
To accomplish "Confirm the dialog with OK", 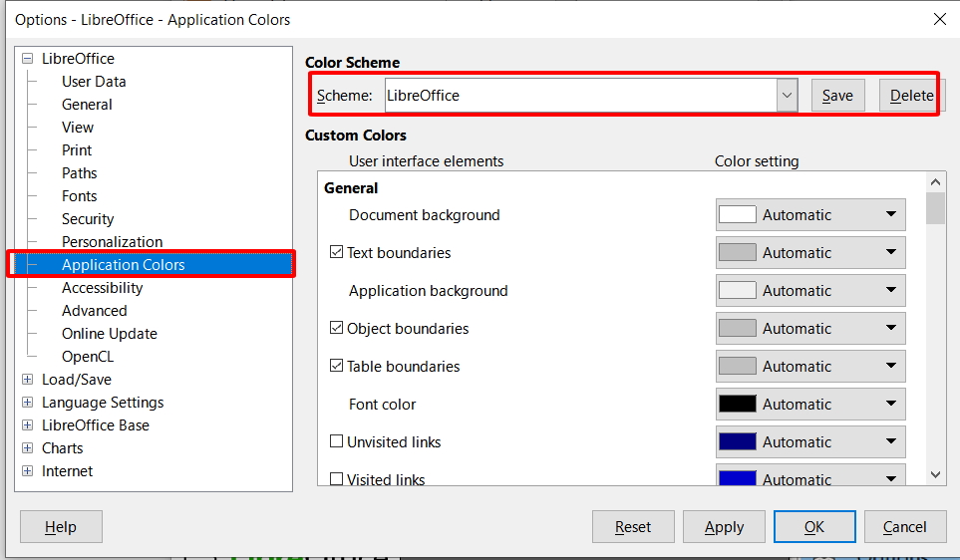I will [814, 527].
